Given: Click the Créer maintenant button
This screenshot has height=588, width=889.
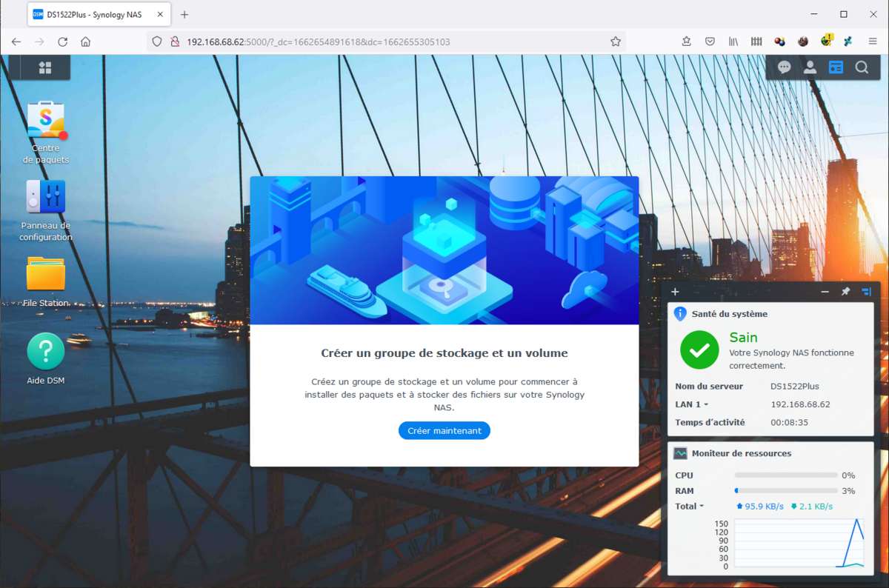Looking at the screenshot, I should coord(444,430).
